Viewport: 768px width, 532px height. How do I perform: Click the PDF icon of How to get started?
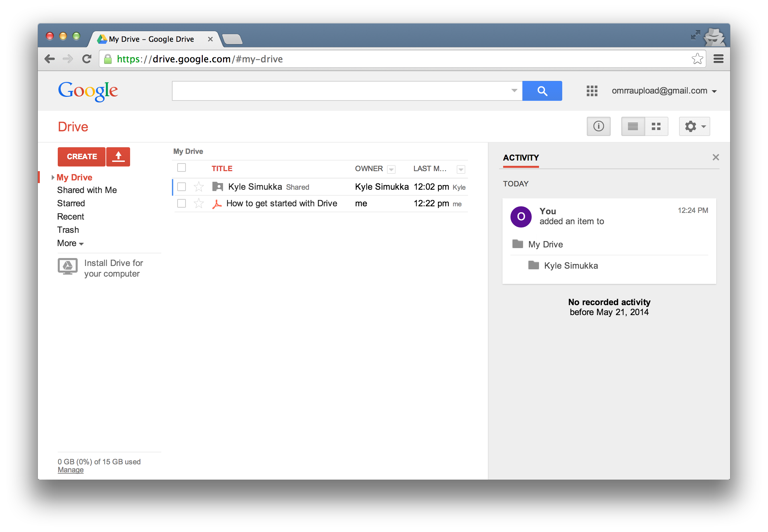217,204
